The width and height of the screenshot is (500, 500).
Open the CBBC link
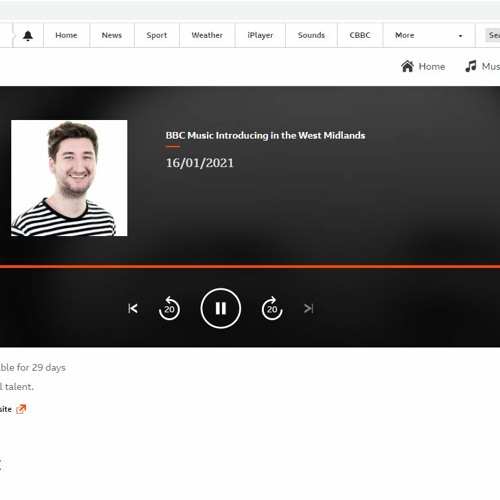(360, 35)
